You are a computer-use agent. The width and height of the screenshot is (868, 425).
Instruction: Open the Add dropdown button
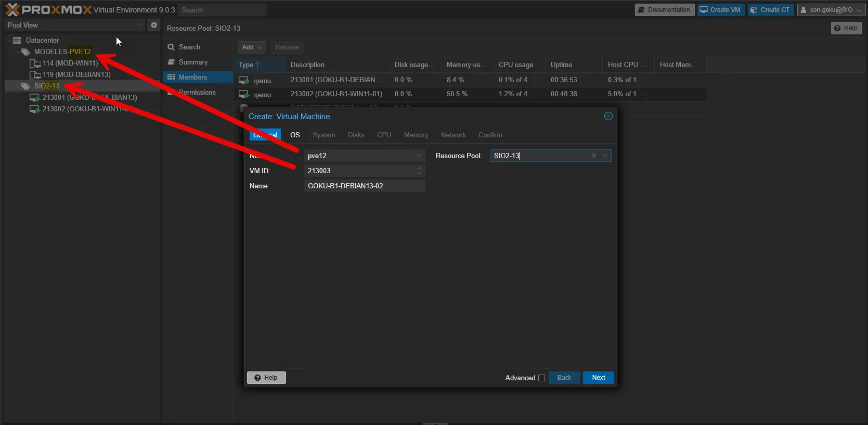pos(252,47)
